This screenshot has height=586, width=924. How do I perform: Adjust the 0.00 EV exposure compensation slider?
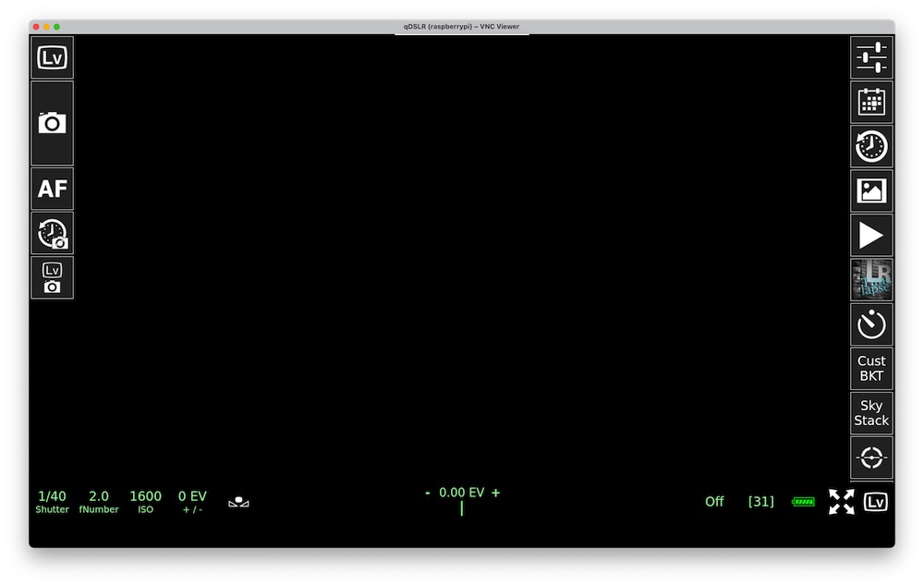(x=461, y=499)
